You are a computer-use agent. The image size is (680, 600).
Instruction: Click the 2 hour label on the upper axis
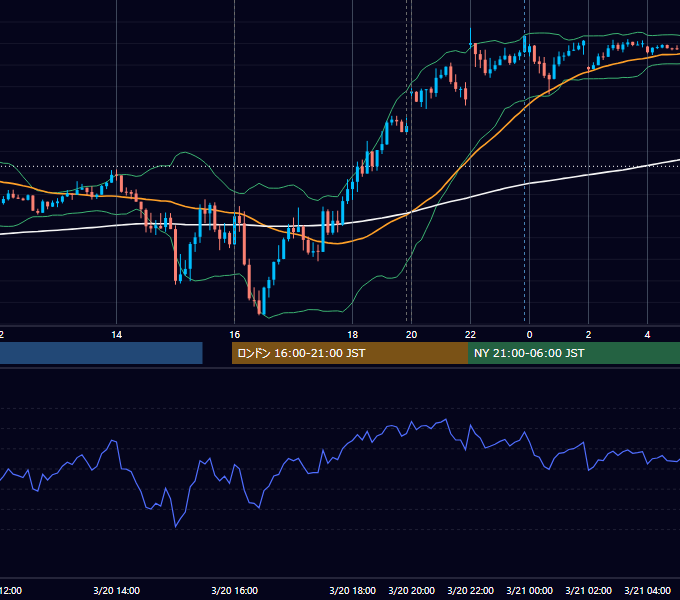click(588, 335)
